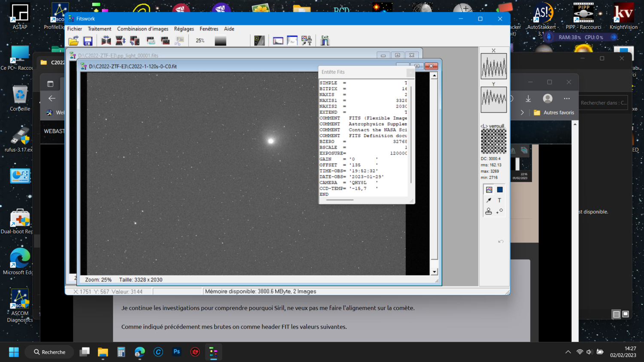Open the KnightVision desktop shortcut
Image resolution: width=644 pixels, height=362 pixels.
623,17
